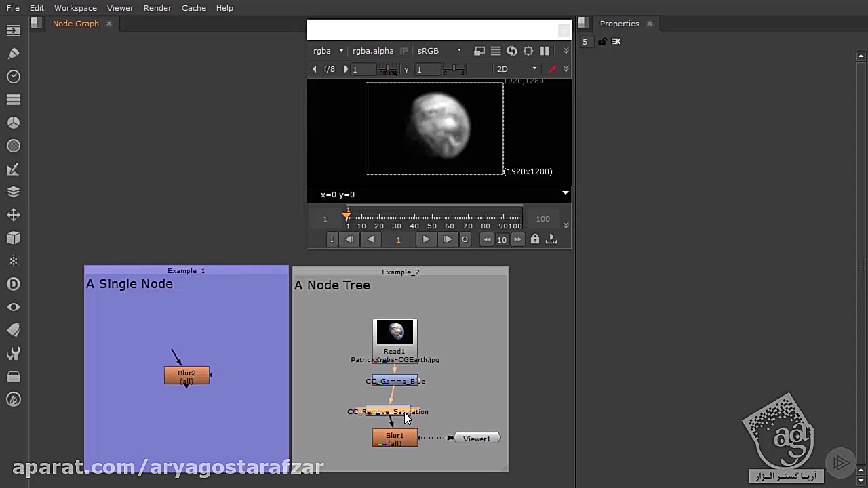Toggle the timeline frame range lock
The width and height of the screenshot is (868, 488).
(x=535, y=239)
